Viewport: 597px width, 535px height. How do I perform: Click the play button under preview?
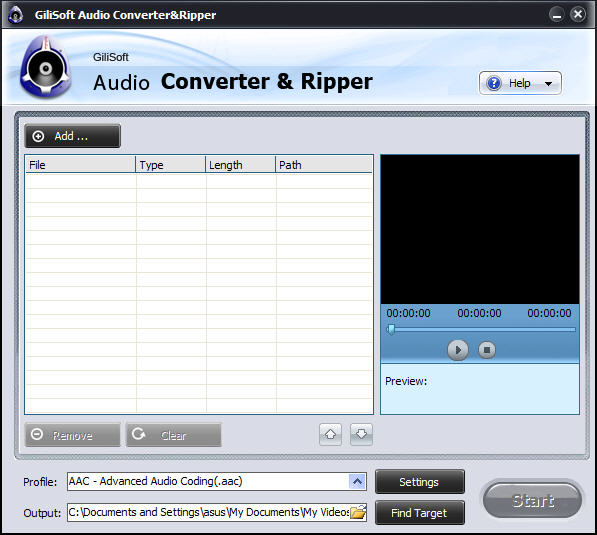[458, 350]
